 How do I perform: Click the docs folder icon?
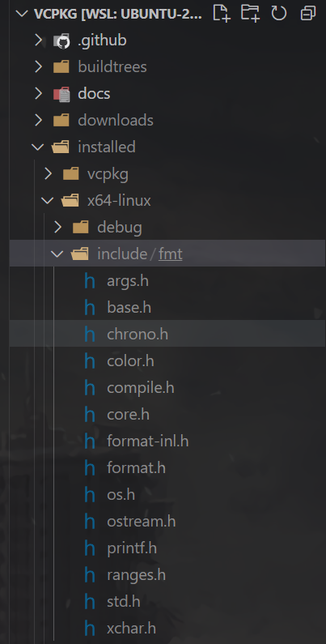tap(61, 94)
